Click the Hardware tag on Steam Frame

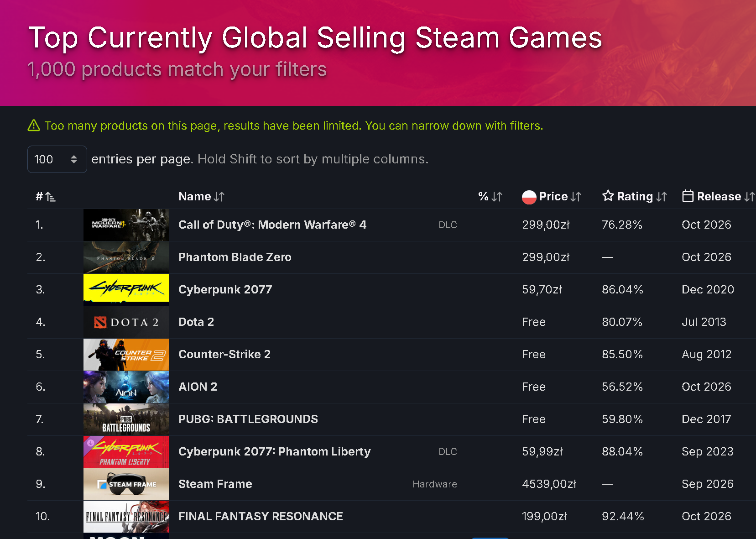(x=435, y=484)
